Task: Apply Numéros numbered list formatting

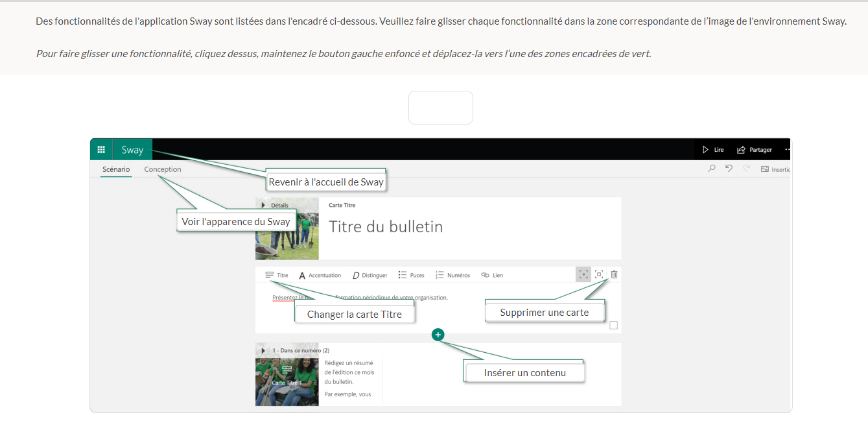Action: pos(452,275)
